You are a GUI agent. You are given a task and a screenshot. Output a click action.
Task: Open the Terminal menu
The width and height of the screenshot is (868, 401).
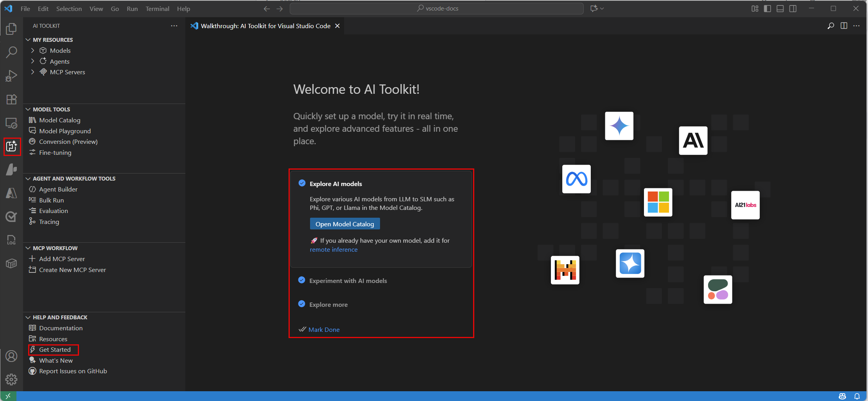coord(157,8)
